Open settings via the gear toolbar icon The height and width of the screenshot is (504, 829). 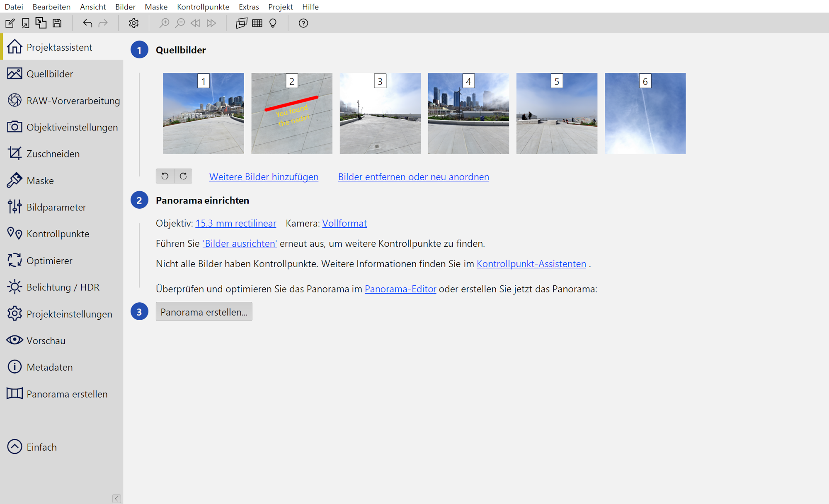coord(133,23)
